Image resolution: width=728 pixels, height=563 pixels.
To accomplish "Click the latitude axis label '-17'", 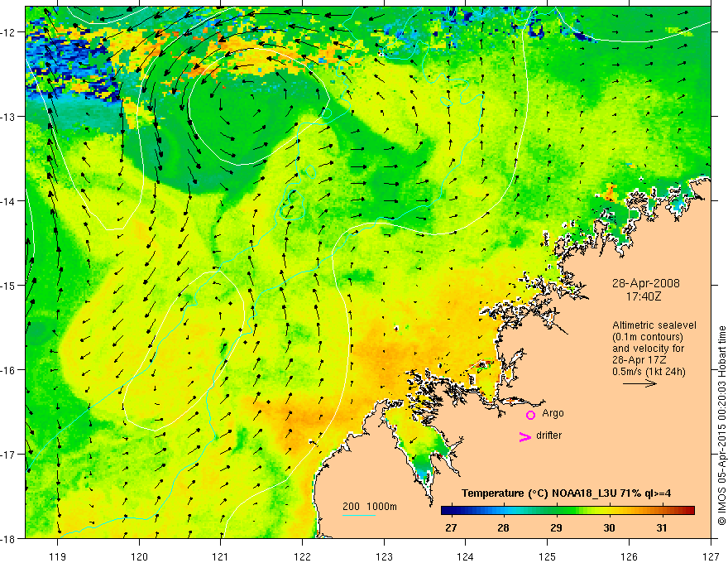I will 8,455.
